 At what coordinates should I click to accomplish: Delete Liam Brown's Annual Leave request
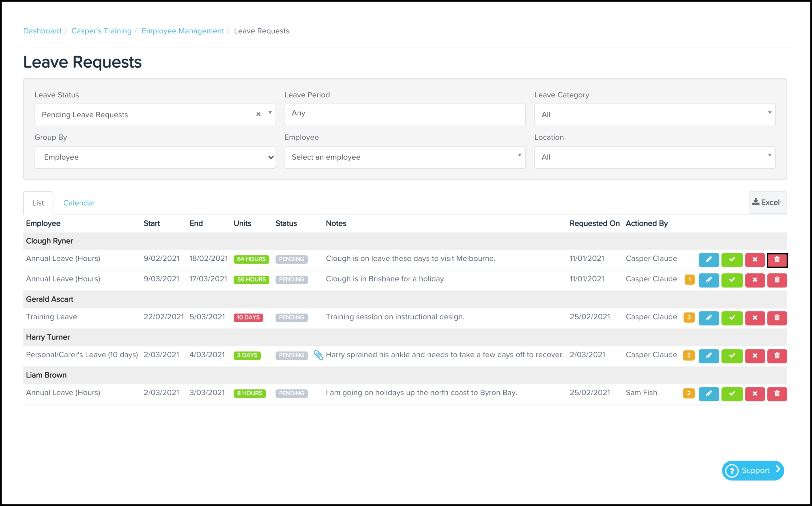[777, 394]
